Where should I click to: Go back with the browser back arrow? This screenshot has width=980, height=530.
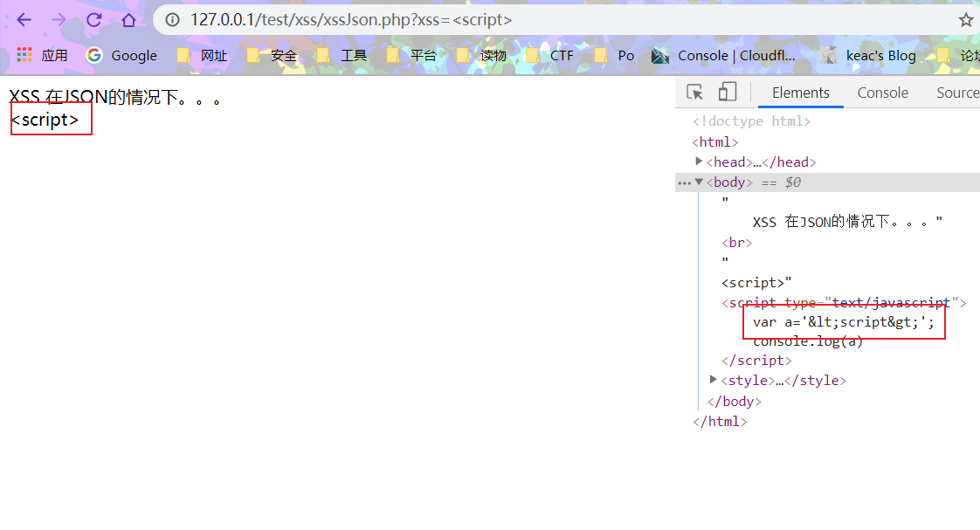pos(24,20)
